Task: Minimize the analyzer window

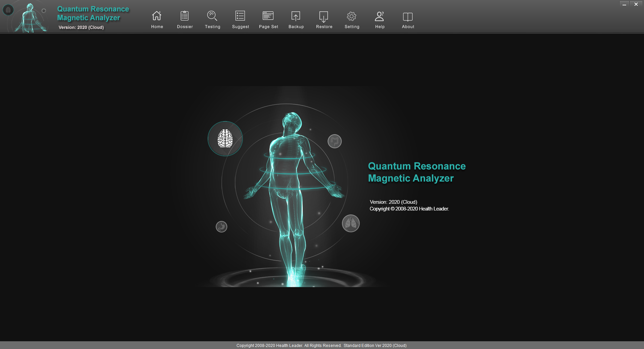Action: click(x=624, y=4)
